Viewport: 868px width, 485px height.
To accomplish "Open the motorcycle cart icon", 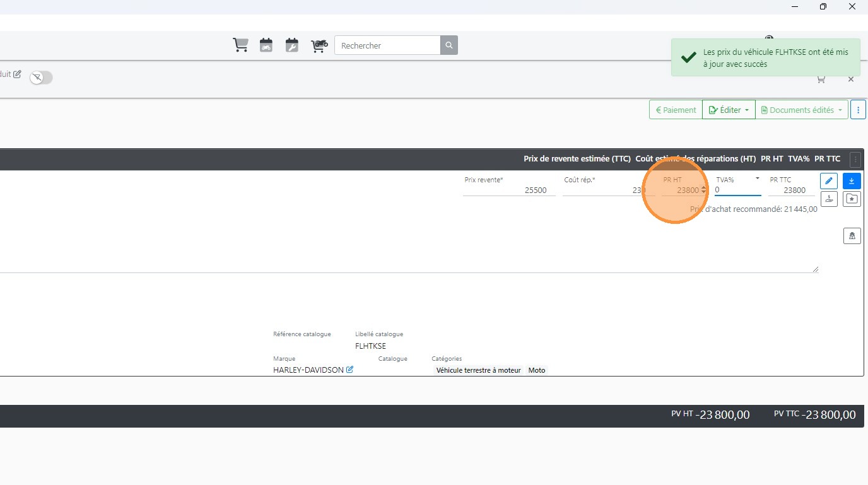I will point(319,45).
